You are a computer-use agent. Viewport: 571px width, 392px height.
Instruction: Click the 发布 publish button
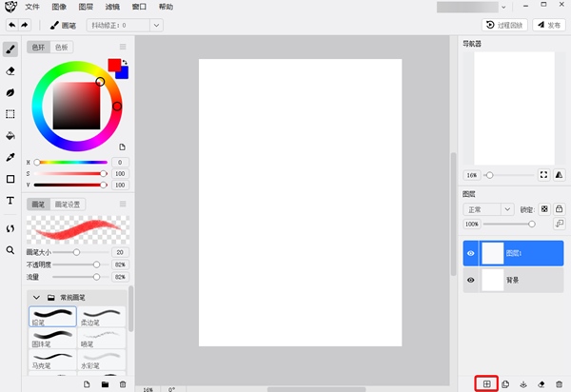click(549, 25)
